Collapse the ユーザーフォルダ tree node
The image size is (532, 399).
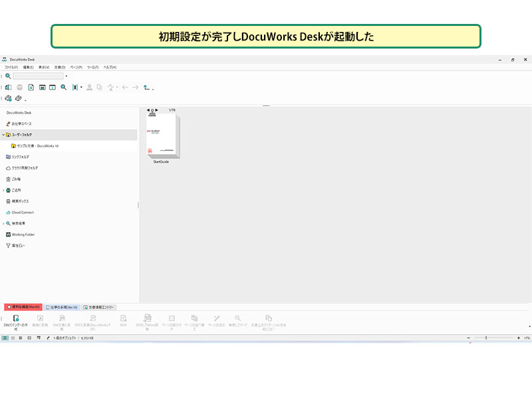tap(3, 135)
